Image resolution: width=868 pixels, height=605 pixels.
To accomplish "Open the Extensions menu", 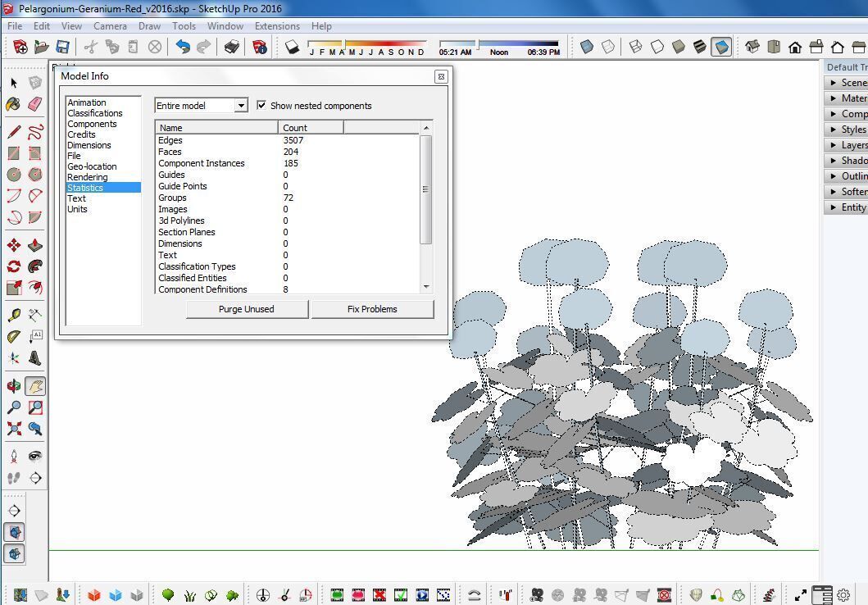I will click(x=277, y=26).
